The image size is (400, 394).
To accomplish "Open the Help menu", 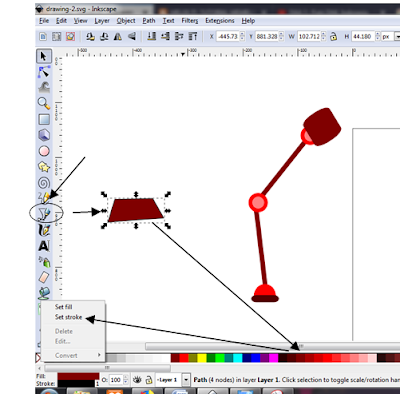I will [248, 21].
